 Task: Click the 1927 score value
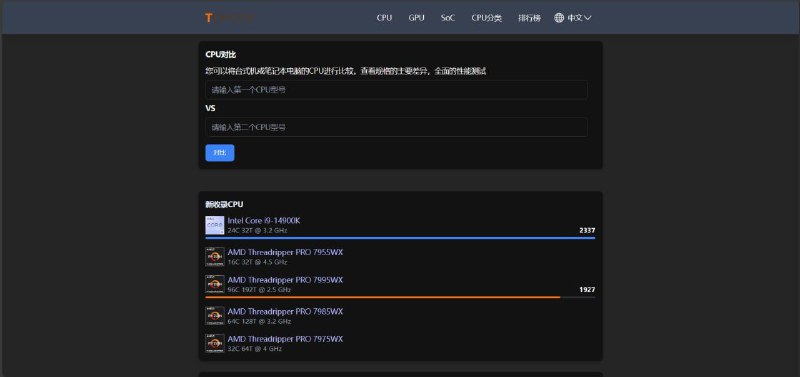click(587, 290)
